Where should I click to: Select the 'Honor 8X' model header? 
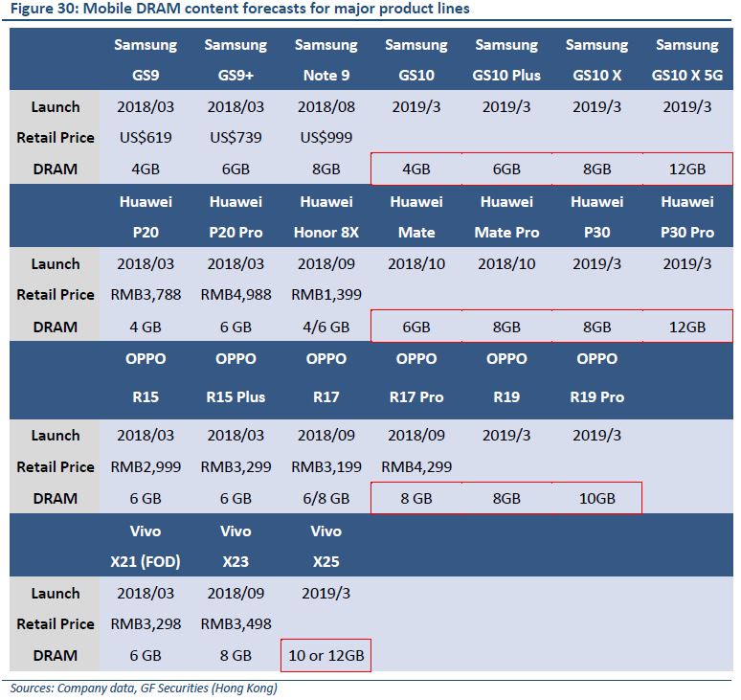tap(326, 233)
